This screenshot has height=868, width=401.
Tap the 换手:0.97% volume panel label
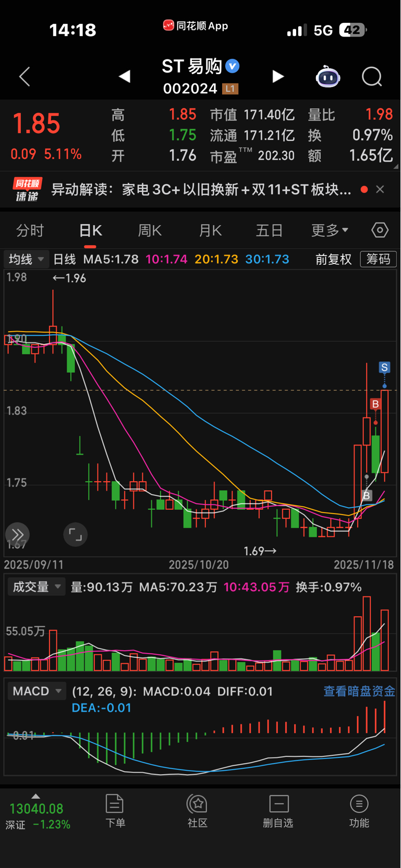pos(329,587)
